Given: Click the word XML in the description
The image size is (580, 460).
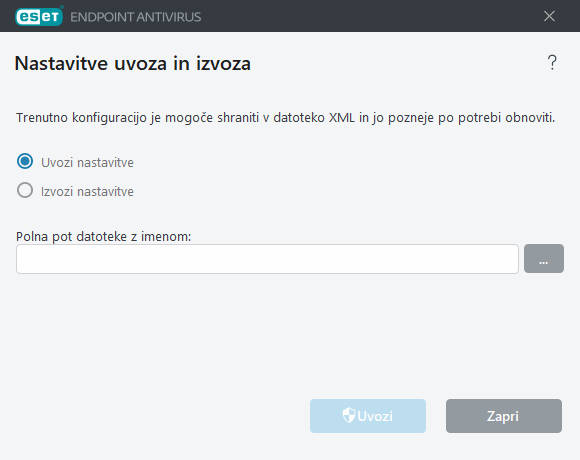Looking at the screenshot, I should [342, 118].
